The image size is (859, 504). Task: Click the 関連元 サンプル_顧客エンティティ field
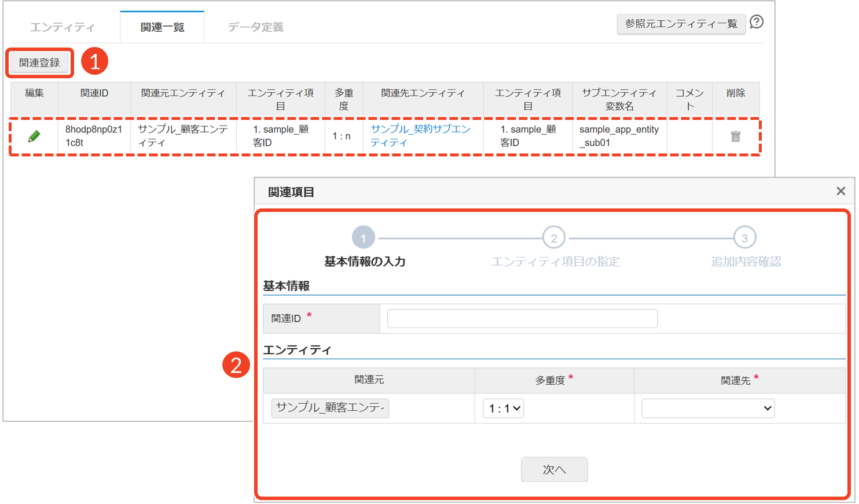[x=330, y=408]
